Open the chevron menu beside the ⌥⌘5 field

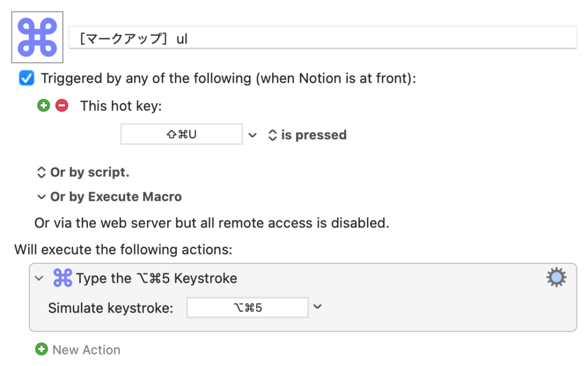(318, 307)
